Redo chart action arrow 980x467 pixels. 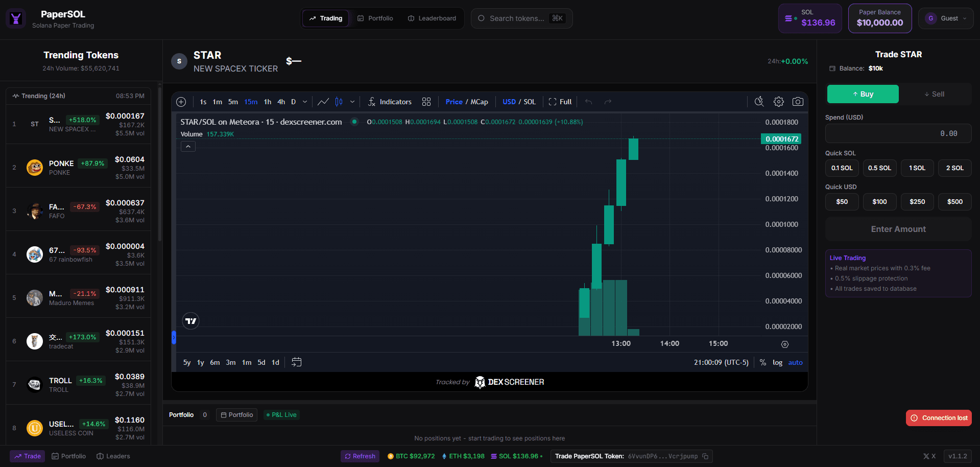(608, 102)
